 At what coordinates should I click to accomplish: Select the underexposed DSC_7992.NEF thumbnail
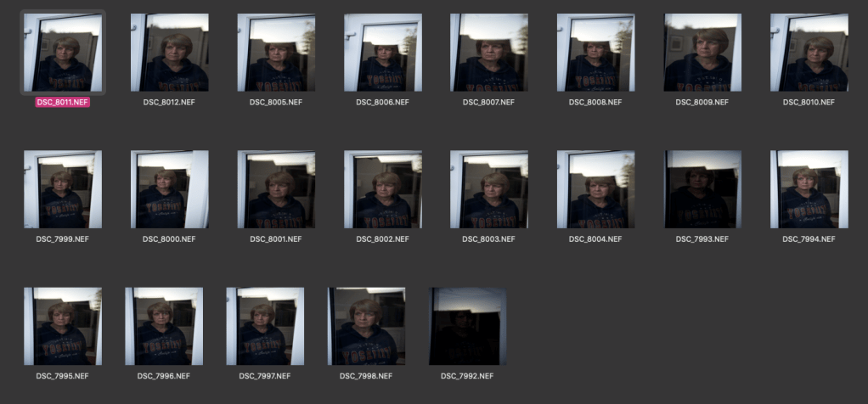point(468,326)
